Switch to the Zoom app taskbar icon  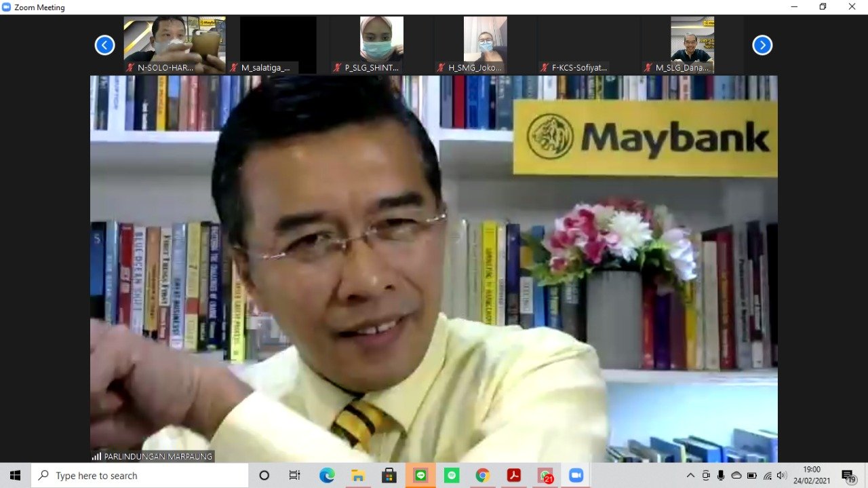click(576, 475)
